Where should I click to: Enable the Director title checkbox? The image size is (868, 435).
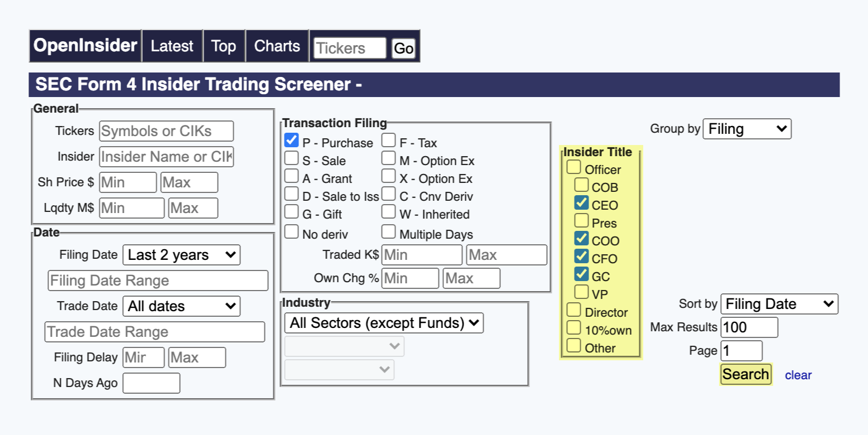(573, 311)
